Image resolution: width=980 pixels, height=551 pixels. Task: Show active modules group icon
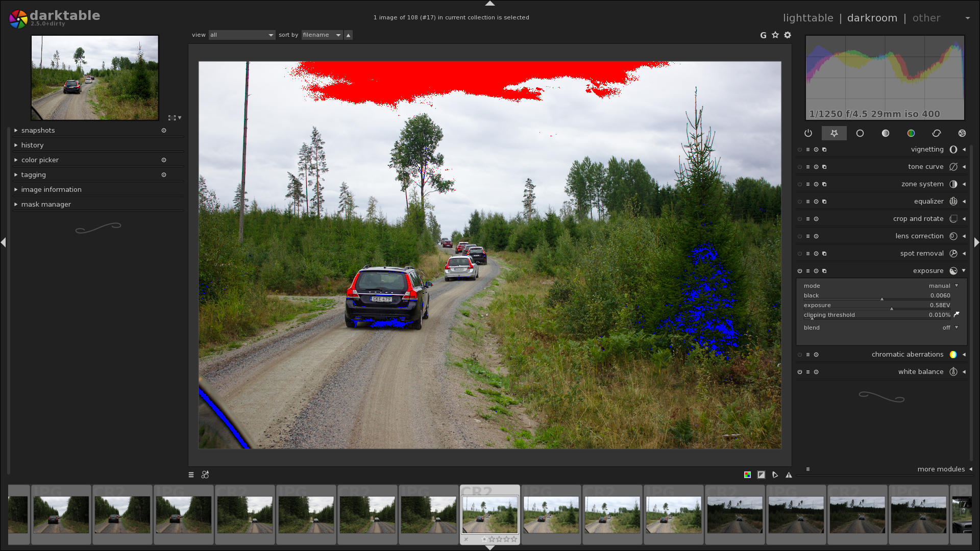pyautogui.click(x=808, y=133)
